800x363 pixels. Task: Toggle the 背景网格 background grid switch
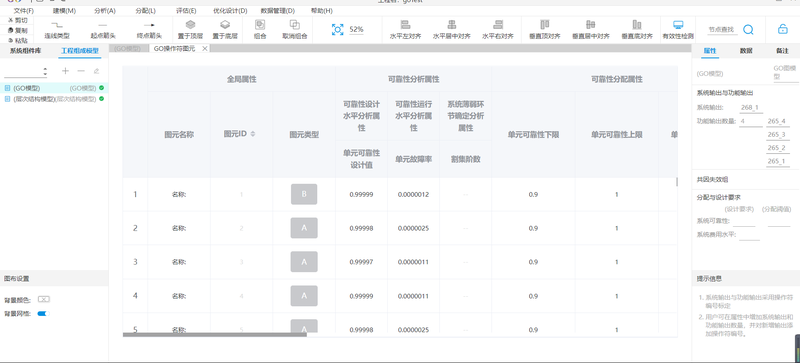point(43,313)
